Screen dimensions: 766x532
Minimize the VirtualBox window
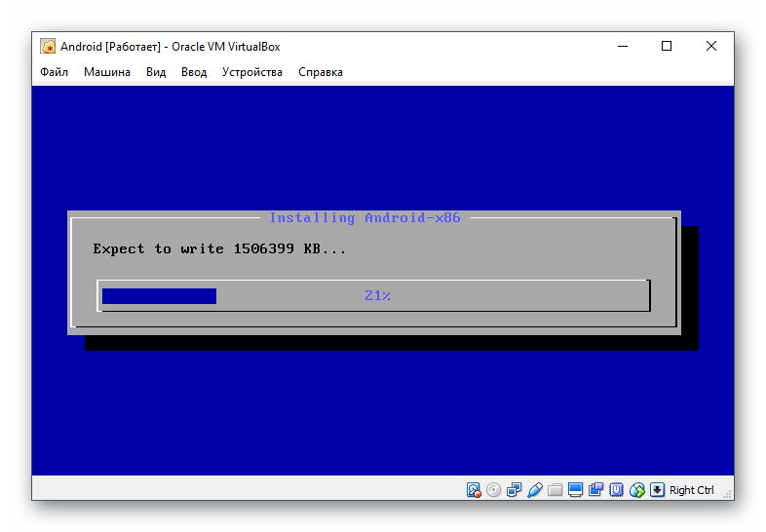click(623, 47)
